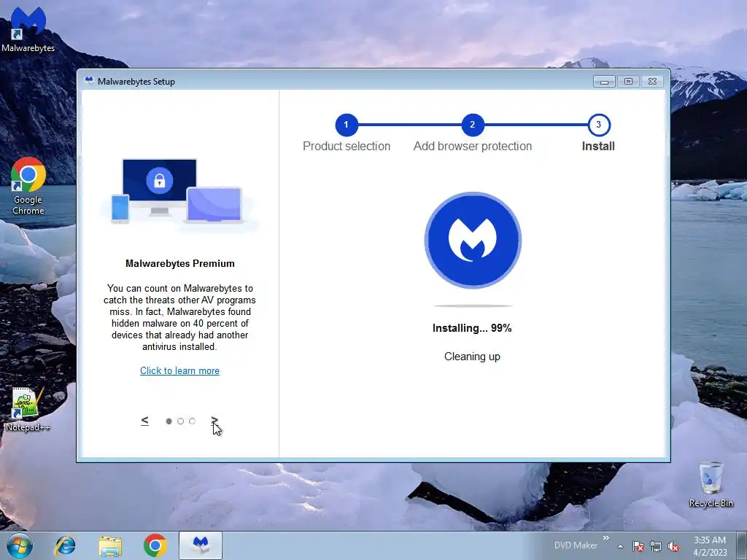
Task: Expand the DVD Maker toolbar chevron
Action: [x=606, y=537]
